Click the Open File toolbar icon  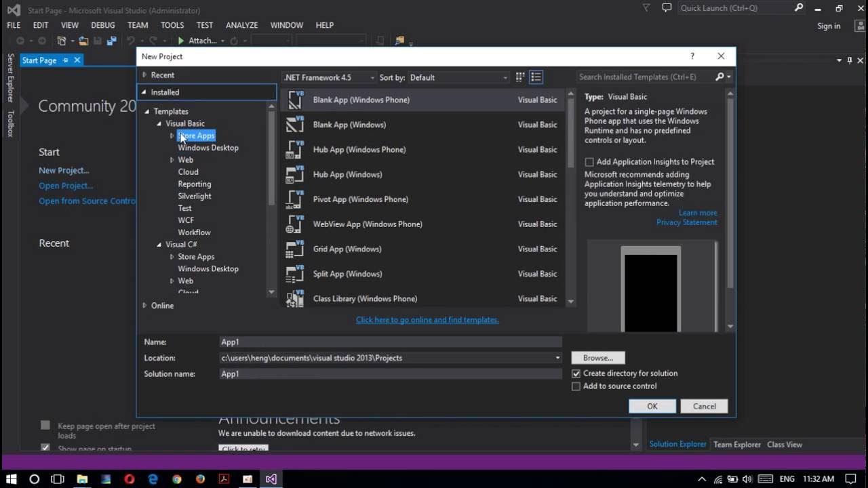point(83,41)
